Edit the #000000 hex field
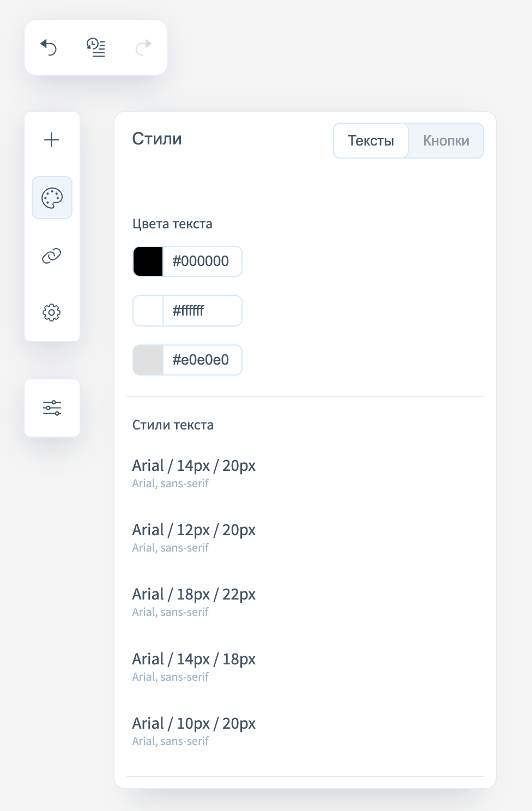 pyautogui.click(x=202, y=262)
